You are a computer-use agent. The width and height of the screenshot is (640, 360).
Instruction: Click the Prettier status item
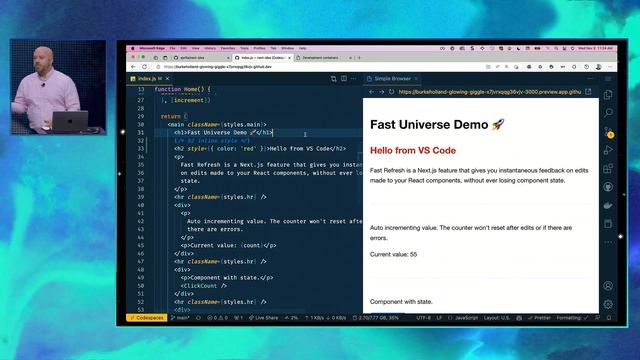539,318
